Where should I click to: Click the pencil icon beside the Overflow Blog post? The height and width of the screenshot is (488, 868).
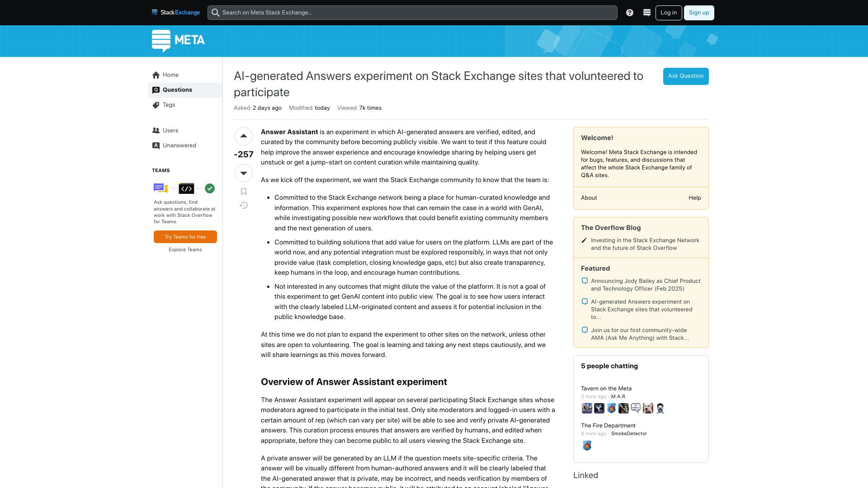coord(584,240)
